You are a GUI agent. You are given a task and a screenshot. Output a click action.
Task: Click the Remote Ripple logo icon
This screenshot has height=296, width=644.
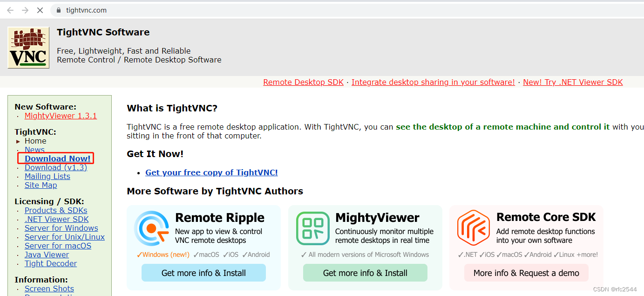pos(151,228)
